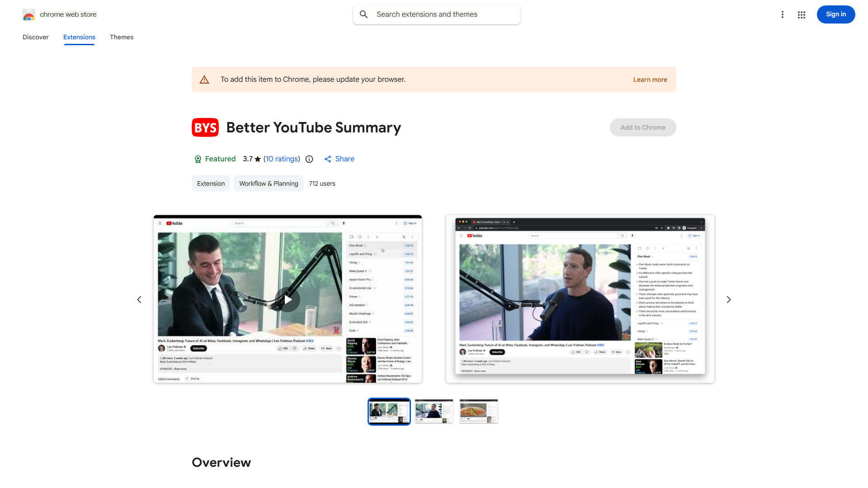Open the three-dot overflow menu

[783, 14]
